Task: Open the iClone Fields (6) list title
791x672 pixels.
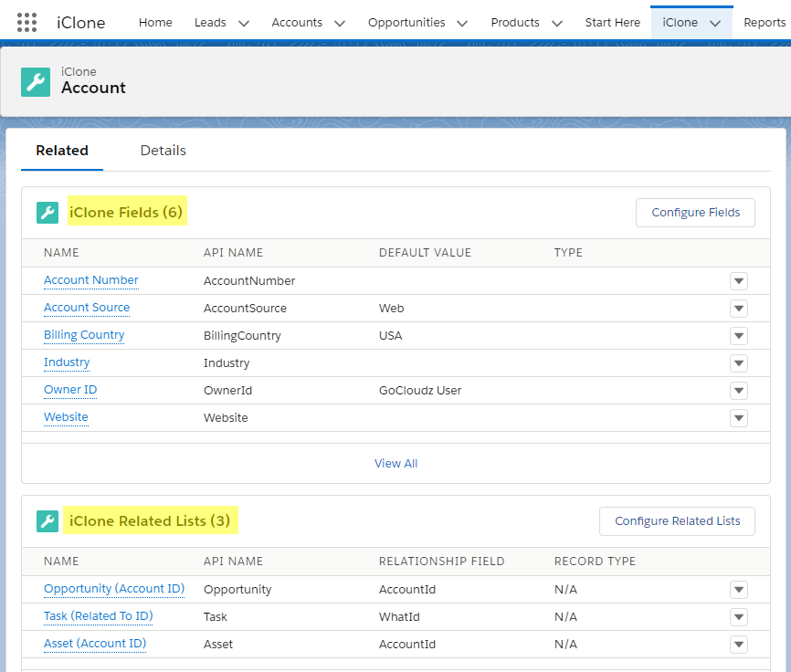Action: click(x=126, y=212)
